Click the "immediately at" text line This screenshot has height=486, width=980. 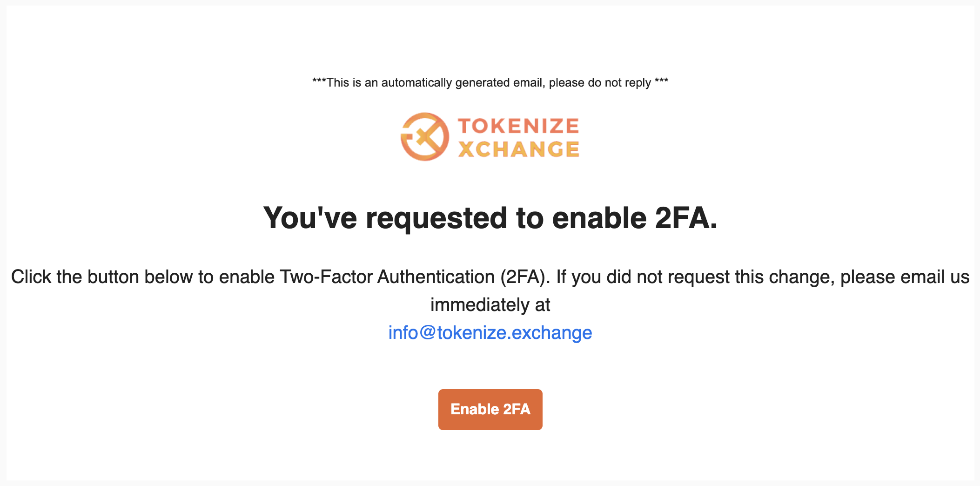point(490,305)
